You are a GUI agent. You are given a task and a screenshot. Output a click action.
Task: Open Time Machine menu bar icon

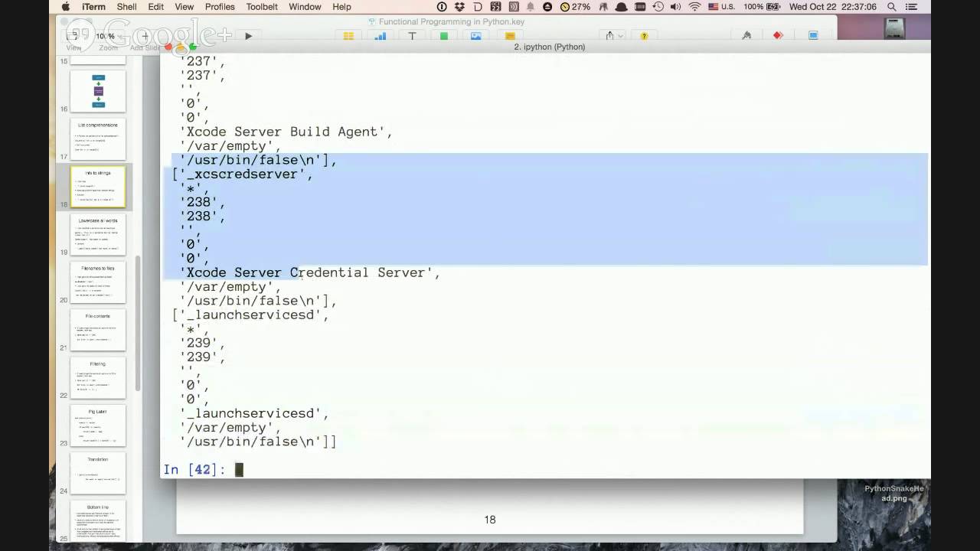pyautogui.click(x=658, y=7)
